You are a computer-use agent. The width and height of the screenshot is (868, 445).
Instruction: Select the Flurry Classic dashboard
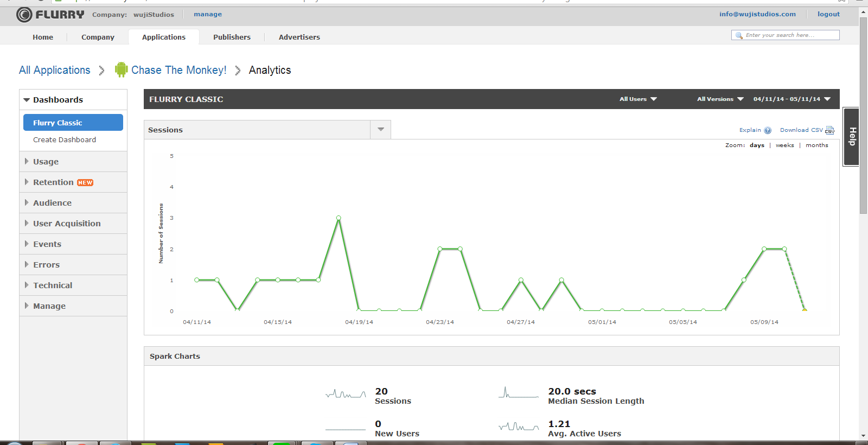coord(73,123)
